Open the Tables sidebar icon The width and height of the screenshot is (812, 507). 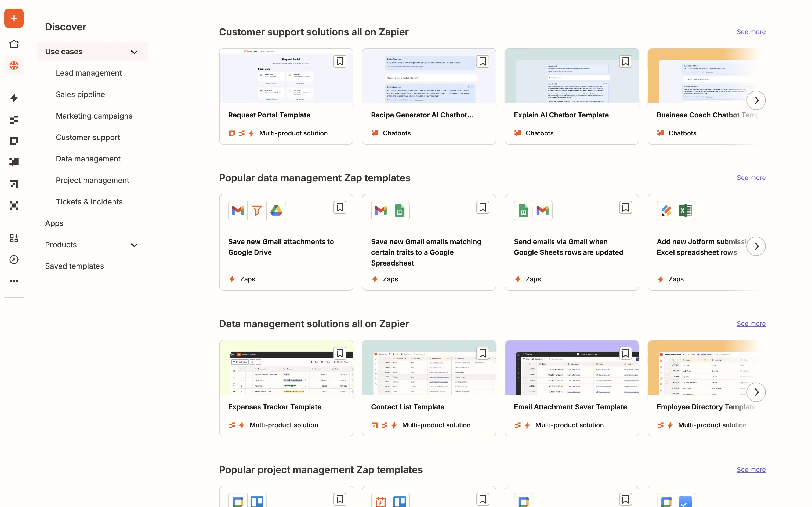pyautogui.click(x=14, y=119)
